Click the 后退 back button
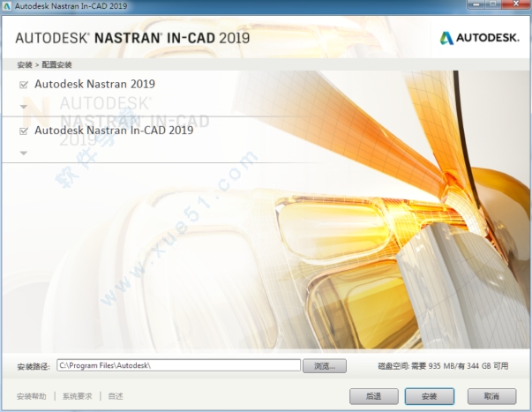The width and height of the screenshot is (532, 412). pos(374,396)
